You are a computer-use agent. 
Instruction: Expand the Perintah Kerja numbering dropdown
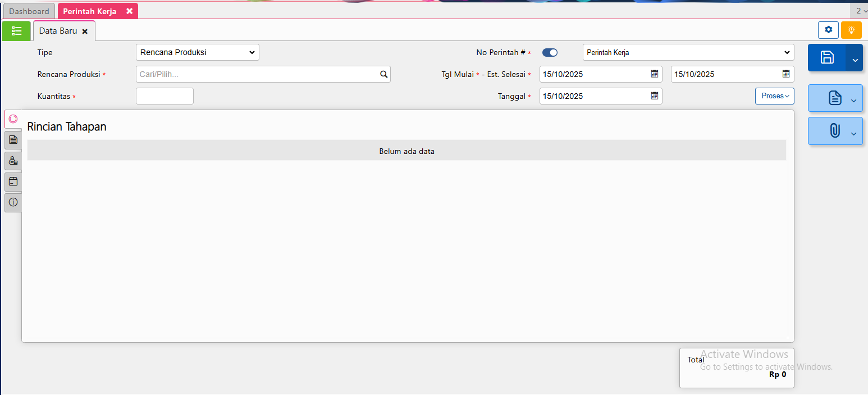coord(688,53)
